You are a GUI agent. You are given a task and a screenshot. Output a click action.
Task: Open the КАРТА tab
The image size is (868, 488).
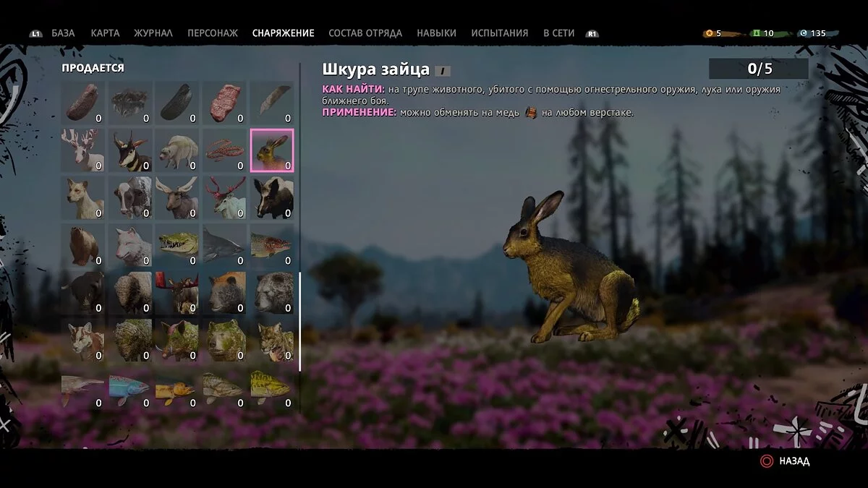(105, 33)
